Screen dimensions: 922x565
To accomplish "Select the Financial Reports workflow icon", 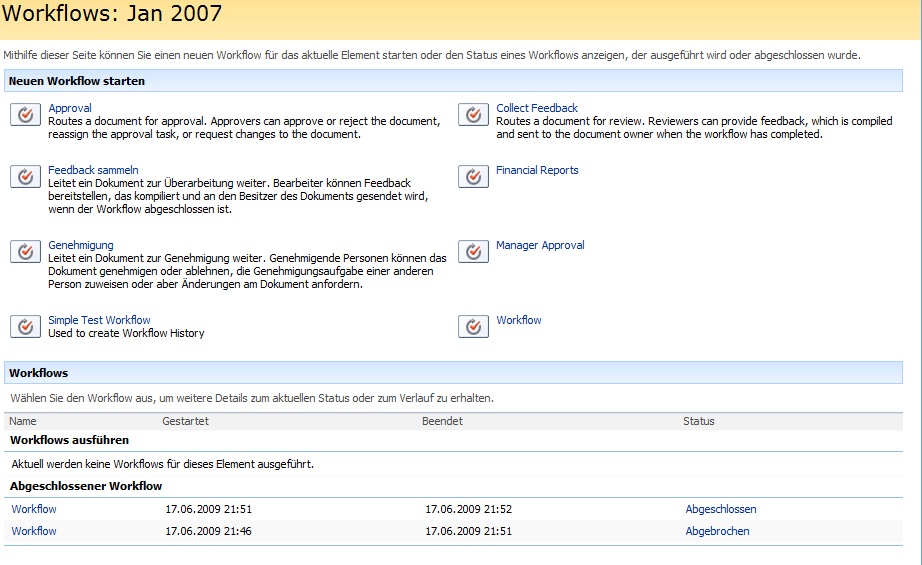I will click(x=473, y=177).
